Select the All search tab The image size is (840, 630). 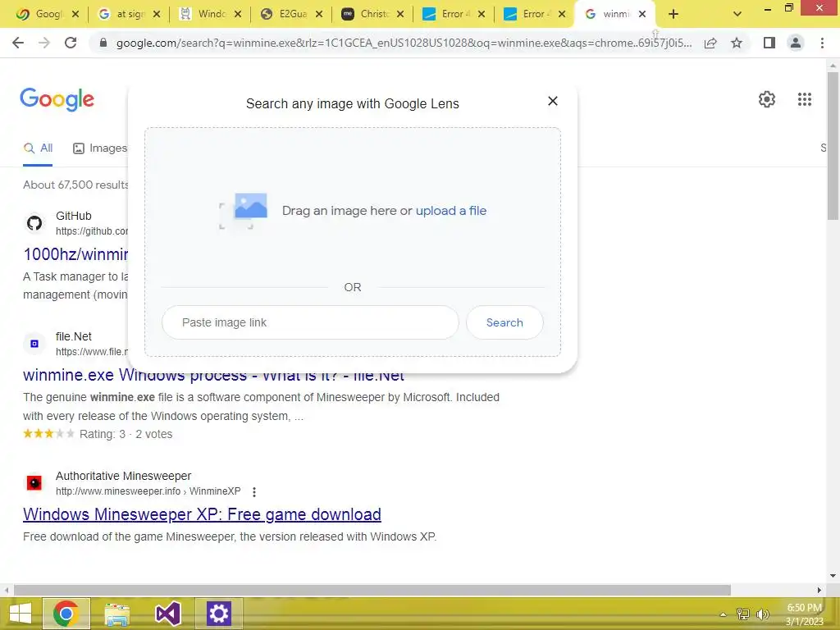(38, 148)
